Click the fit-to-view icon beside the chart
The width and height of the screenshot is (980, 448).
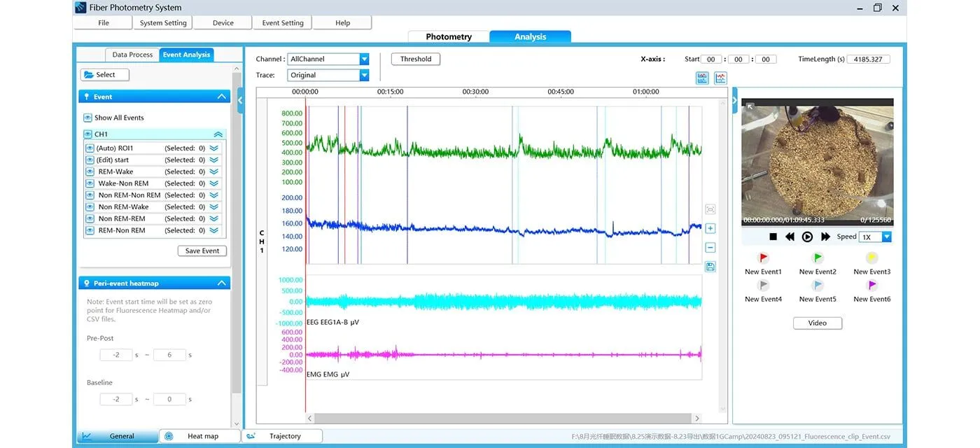710,209
